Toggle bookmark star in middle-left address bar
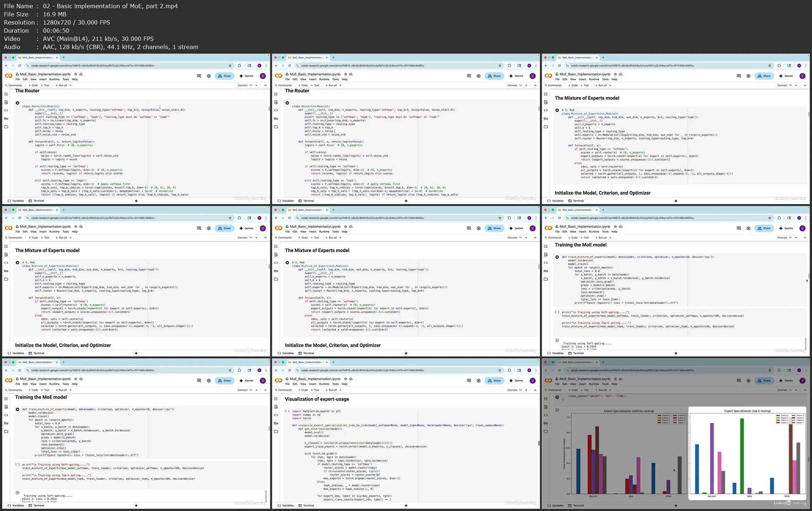The height and width of the screenshot is (511, 812). (230, 218)
